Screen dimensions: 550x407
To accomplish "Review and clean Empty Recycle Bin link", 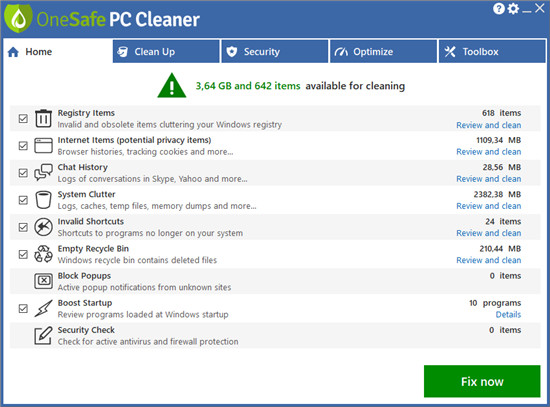I will (489, 260).
